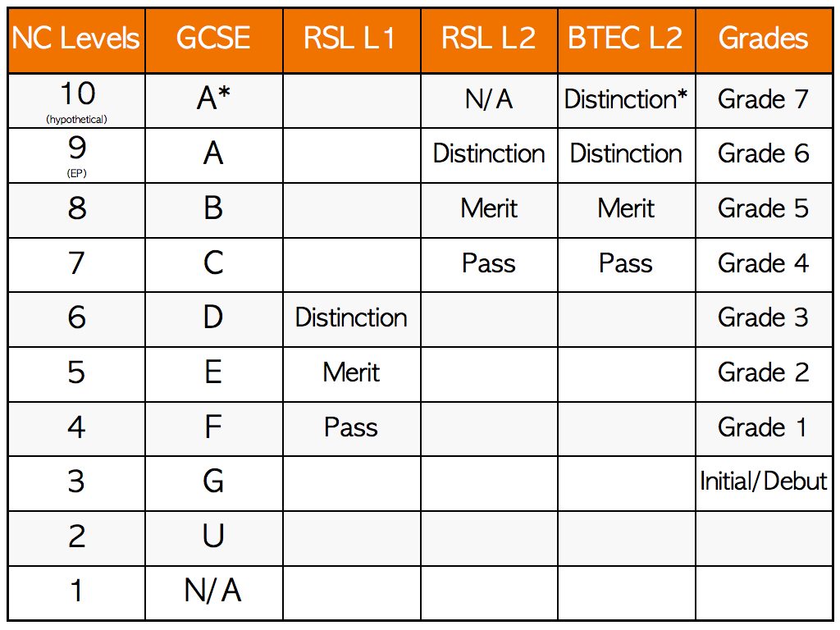Image resolution: width=840 pixels, height=630 pixels.
Task: Click the Distinction* cell under BTEC L2
Action: pyautogui.click(x=626, y=101)
